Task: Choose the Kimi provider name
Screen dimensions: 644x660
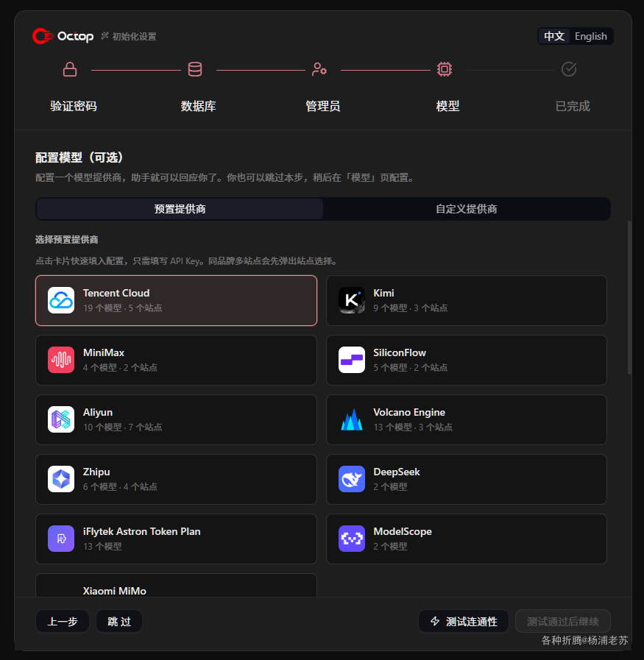Action: click(x=384, y=293)
